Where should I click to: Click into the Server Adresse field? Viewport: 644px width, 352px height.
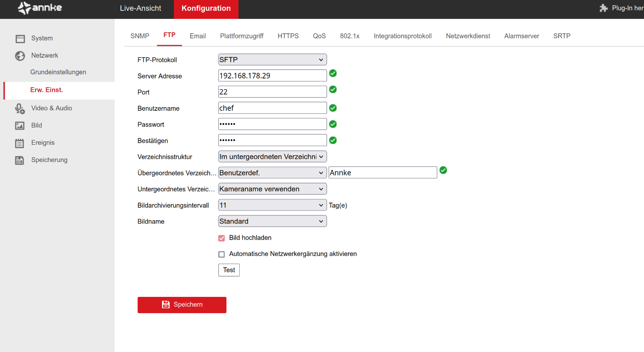click(272, 76)
